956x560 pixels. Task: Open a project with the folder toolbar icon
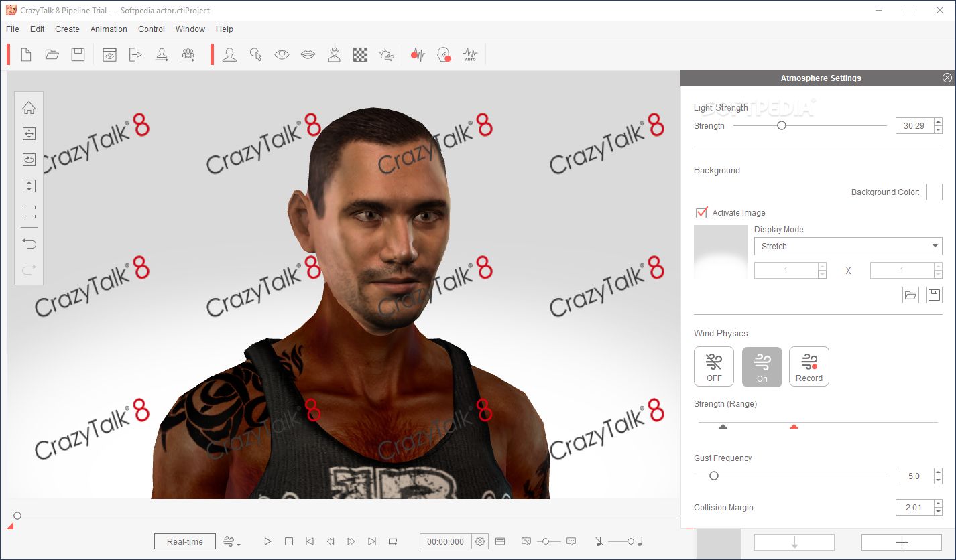click(x=52, y=55)
